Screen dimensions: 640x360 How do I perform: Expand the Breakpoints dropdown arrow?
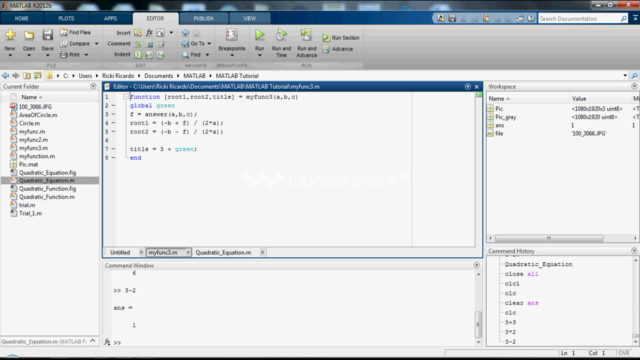tap(232, 56)
